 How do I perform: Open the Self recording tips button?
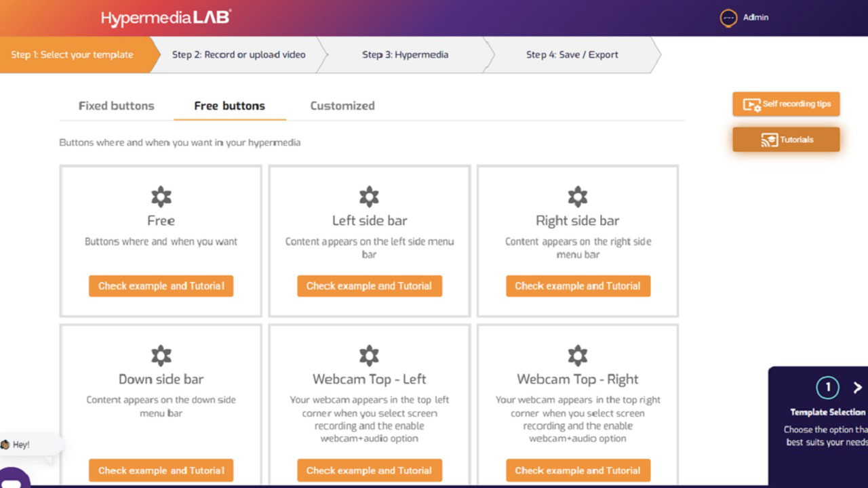[x=786, y=104]
